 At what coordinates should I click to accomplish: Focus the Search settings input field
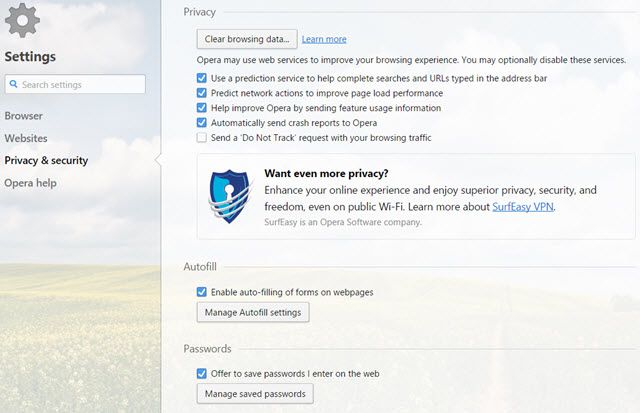[x=81, y=85]
